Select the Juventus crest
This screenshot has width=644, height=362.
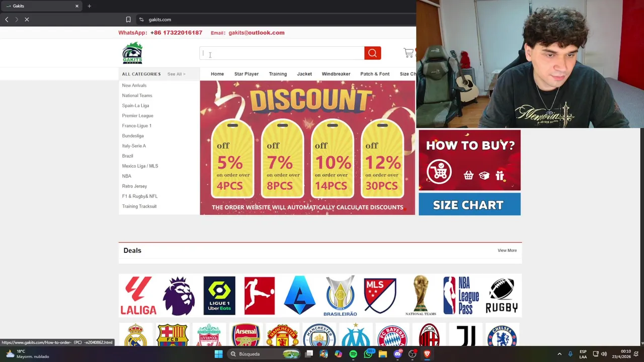point(465,335)
